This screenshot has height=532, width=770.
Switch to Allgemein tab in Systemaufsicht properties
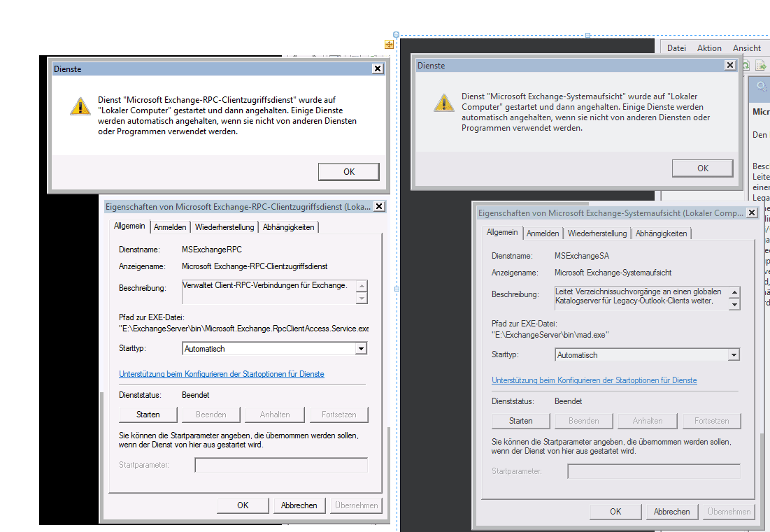tap(502, 232)
